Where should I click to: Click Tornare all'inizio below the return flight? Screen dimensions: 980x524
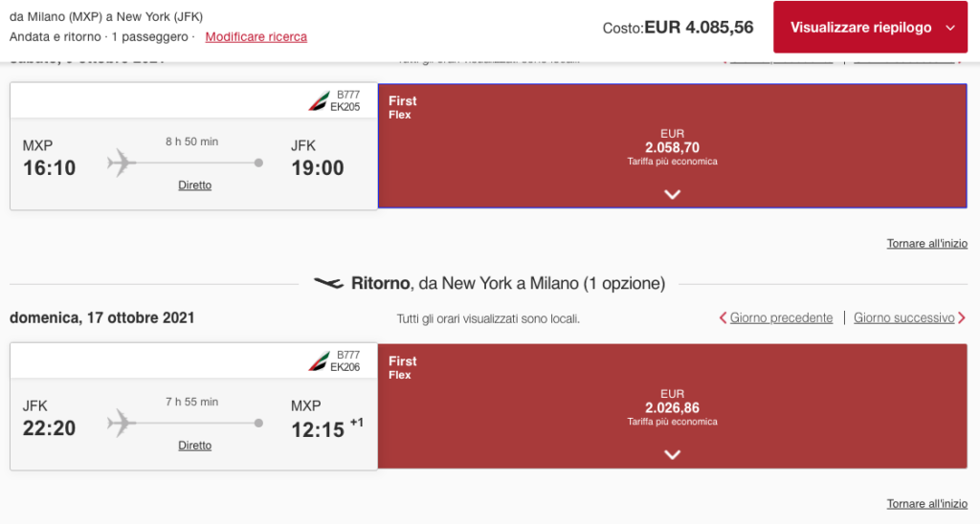pyautogui.click(x=926, y=504)
